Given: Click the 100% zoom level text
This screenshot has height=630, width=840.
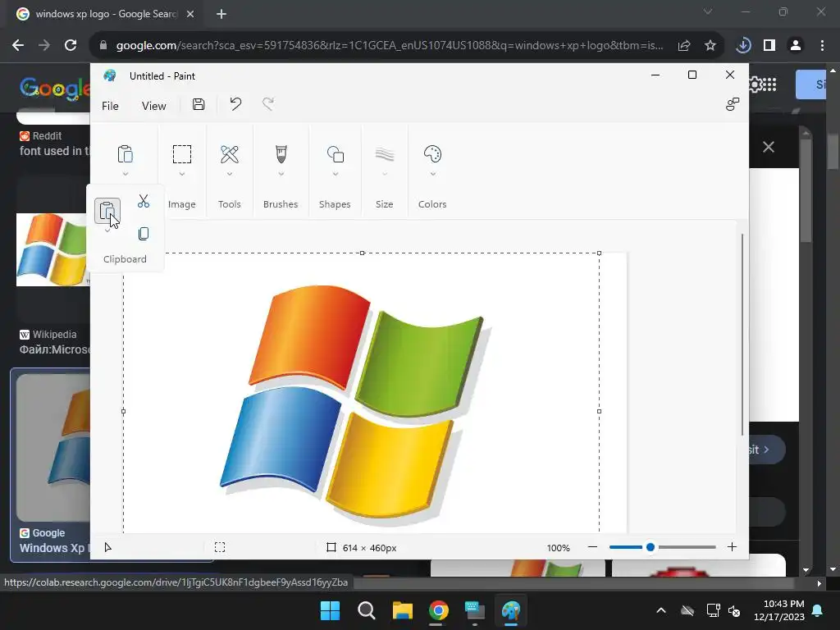Looking at the screenshot, I should point(558,548).
